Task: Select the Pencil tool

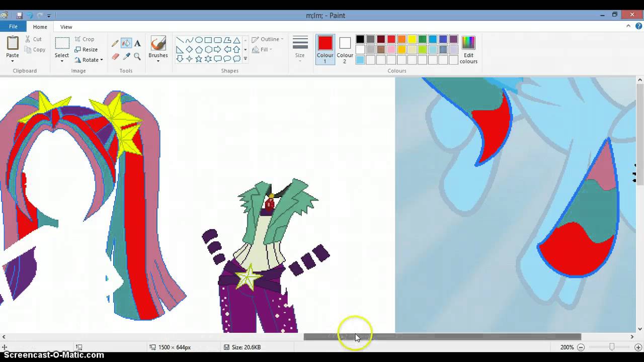Action: pos(115,43)
